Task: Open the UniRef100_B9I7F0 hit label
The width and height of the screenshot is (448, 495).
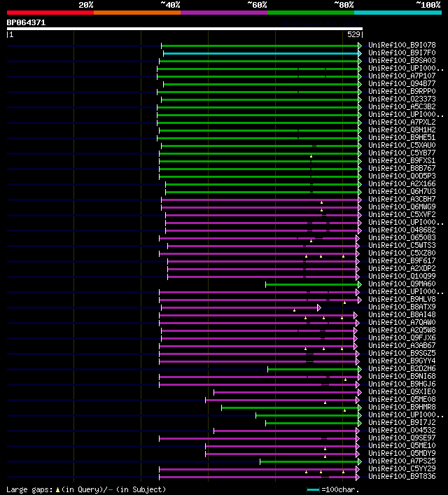Action: coord(402,53)
